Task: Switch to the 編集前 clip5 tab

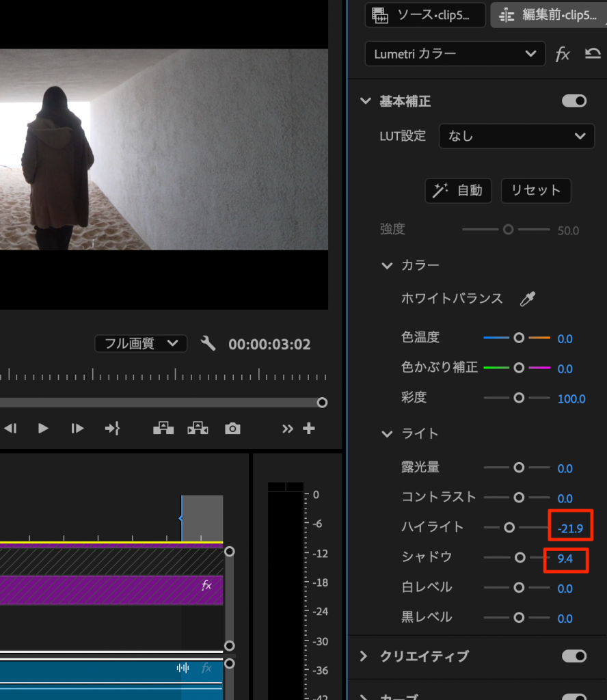Action: tap(548, 15)
